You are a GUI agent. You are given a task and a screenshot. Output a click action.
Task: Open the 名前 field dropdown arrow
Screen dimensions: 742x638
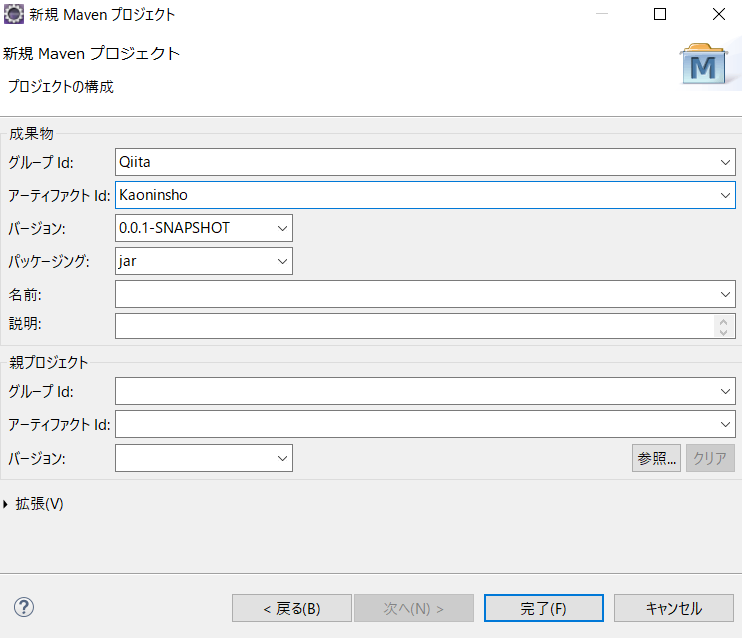pyautogui.click(x=725, y=294)
